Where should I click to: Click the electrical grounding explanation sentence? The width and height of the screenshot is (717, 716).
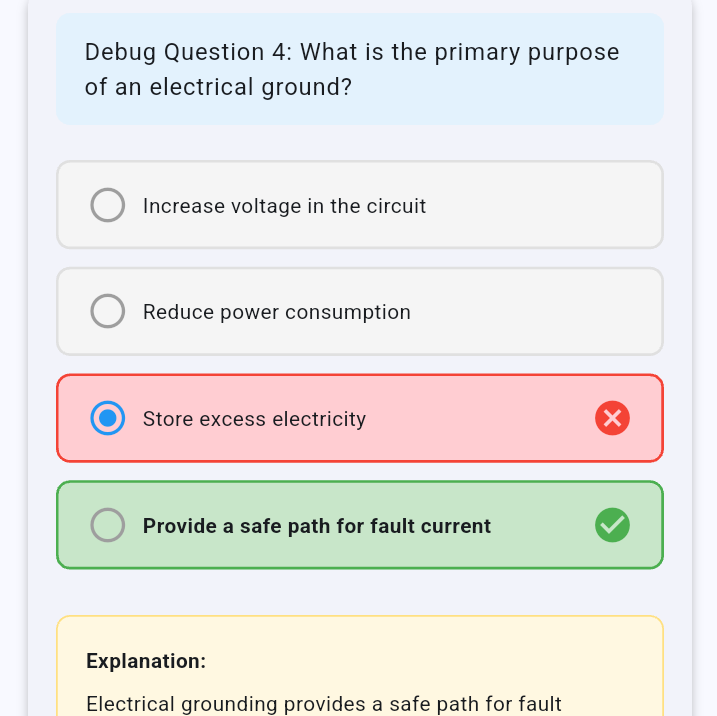click(324, 704)
